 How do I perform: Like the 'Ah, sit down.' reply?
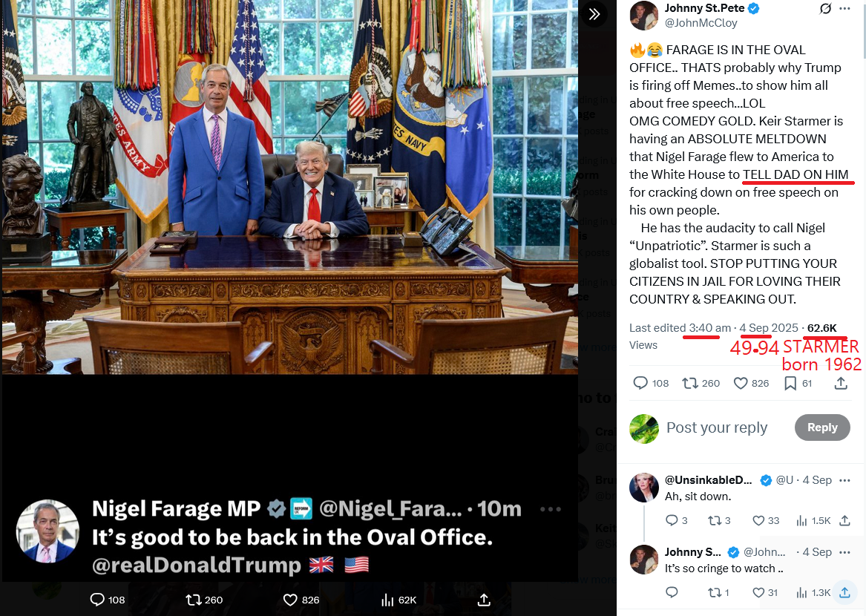[x=766, y=520]
